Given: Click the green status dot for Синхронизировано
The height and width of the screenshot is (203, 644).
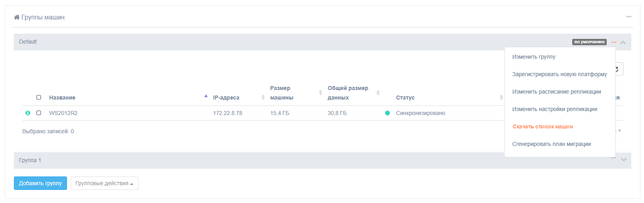Looking at the screenshot, I should click(387, 113).
